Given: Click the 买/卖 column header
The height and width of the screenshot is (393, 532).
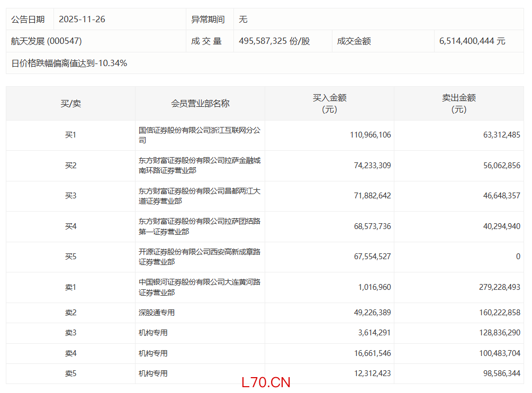Looking at the screenshot, I should (70, 104).
